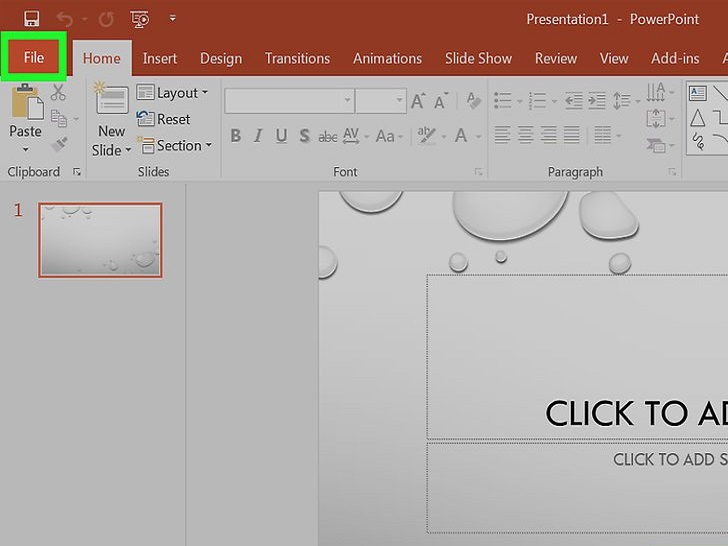Select slide 1 thumbnail in panel
The width and height of the screenshot is (728, 546).
coord(100,240)
